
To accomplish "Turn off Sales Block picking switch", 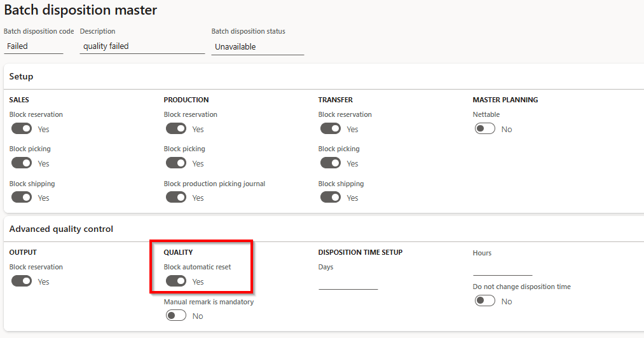I will 22,163.
